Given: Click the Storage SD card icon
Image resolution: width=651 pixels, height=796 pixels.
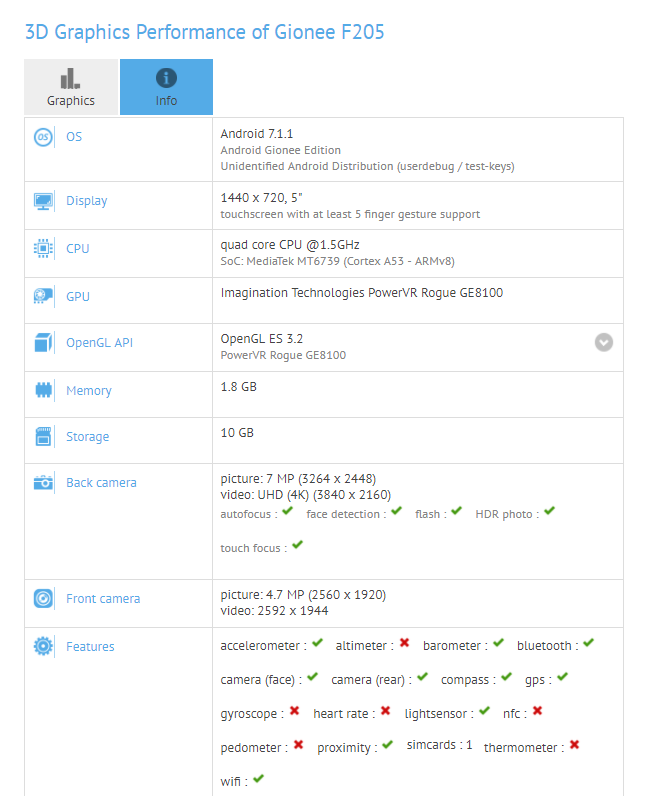Looking at the screenshot, I should pyautogui.click(x=43, y=437).
